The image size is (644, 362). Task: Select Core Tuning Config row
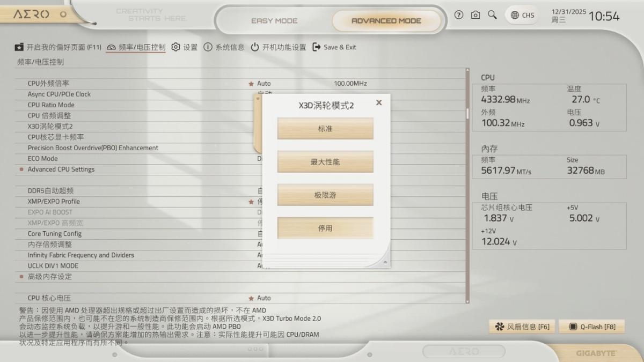240,234
